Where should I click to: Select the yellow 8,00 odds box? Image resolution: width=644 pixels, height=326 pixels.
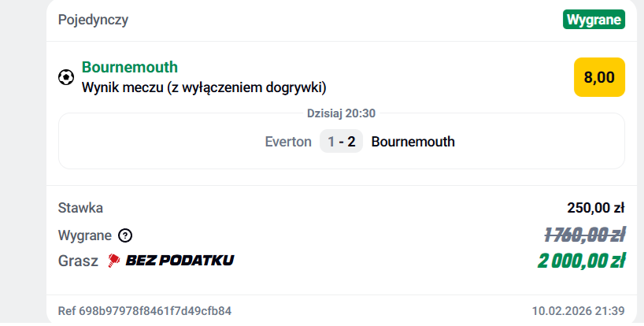point(599,77)
